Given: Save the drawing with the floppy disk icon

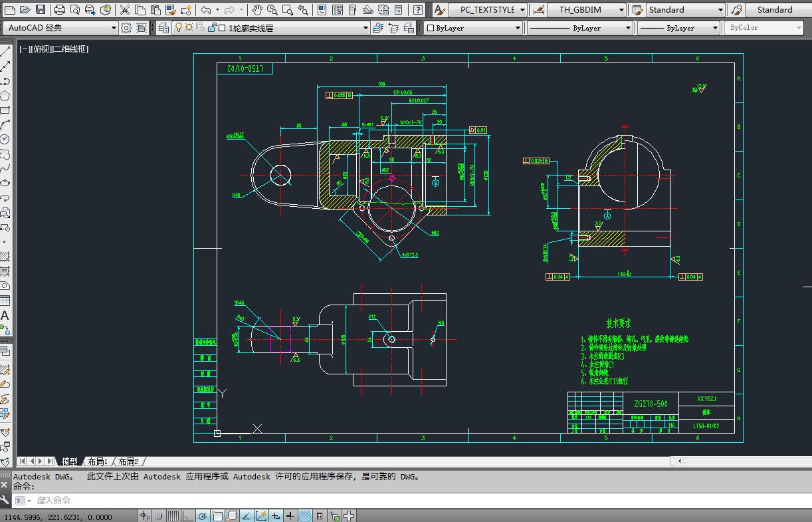Looking at the screenshot, I should (x=41, y=9).
